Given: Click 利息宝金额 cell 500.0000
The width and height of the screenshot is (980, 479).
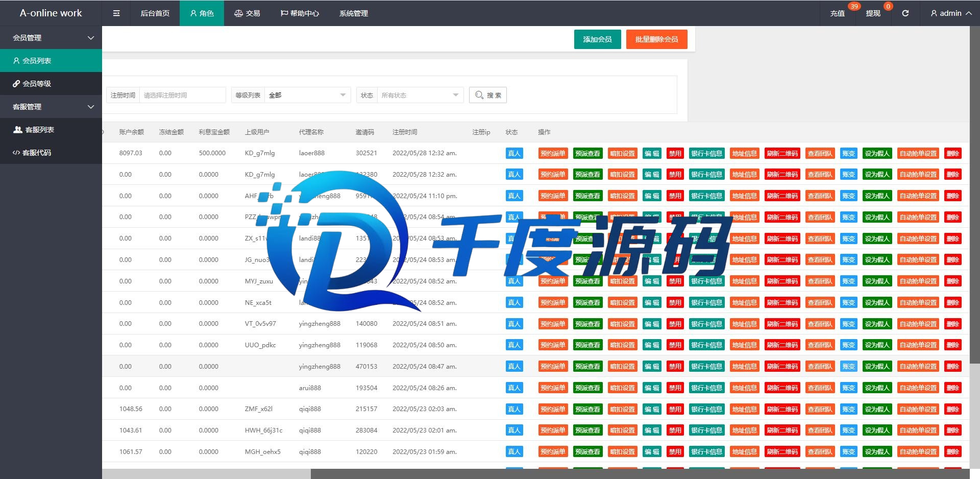Looking at the screenshot, I should 212,153.
